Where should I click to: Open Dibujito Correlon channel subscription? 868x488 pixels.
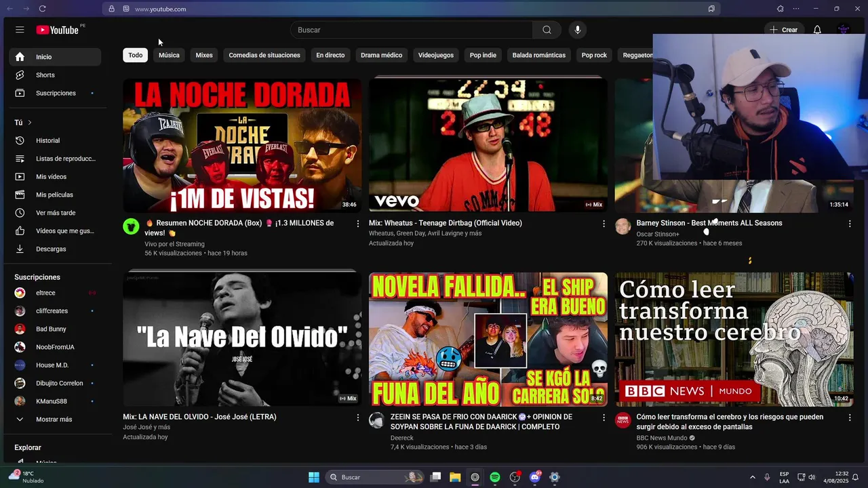click(x=55, y=383)
